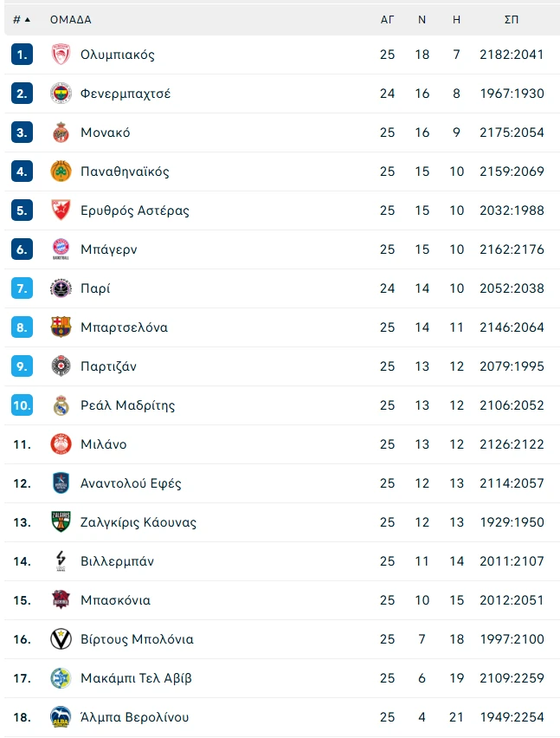Sort standings by Ν wins column
This screenshot has height=738, width=560.
[x=422, y=19]
